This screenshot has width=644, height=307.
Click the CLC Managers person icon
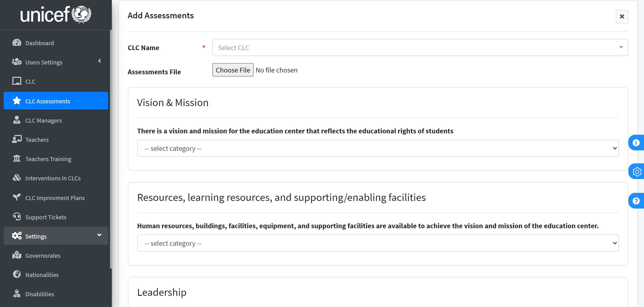(17, 120)
